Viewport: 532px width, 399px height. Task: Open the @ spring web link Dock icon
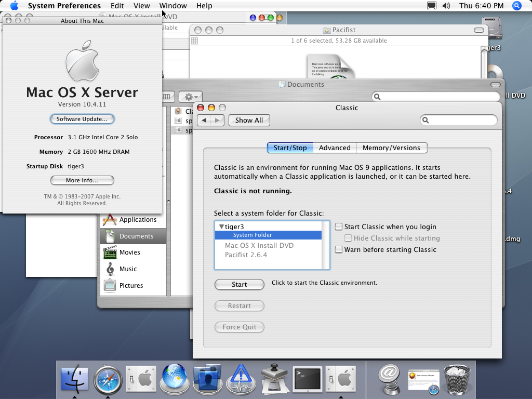390,379
